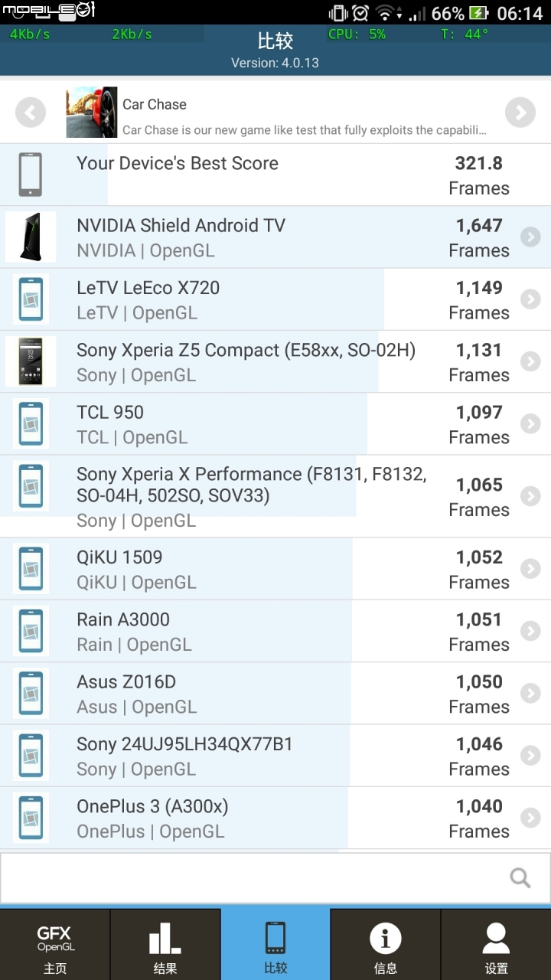The width and height of the screenshot is (551, 980).
Task: Expand TCL 950 result chevron
Action: [530, 424]
